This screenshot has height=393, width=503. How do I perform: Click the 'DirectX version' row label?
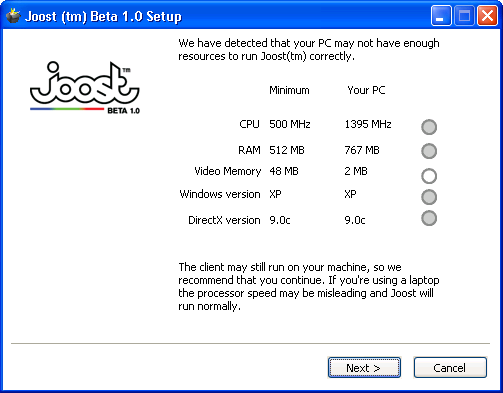224,220
